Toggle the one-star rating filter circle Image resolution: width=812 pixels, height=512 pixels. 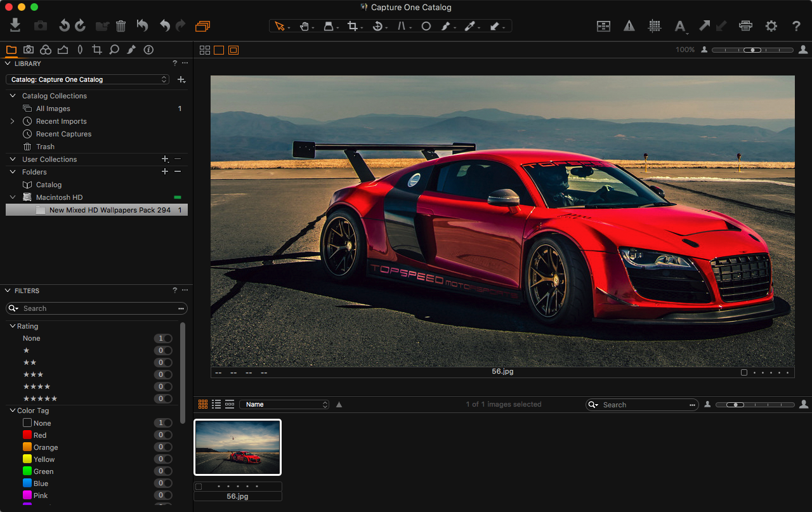click(x=167, y=350)
